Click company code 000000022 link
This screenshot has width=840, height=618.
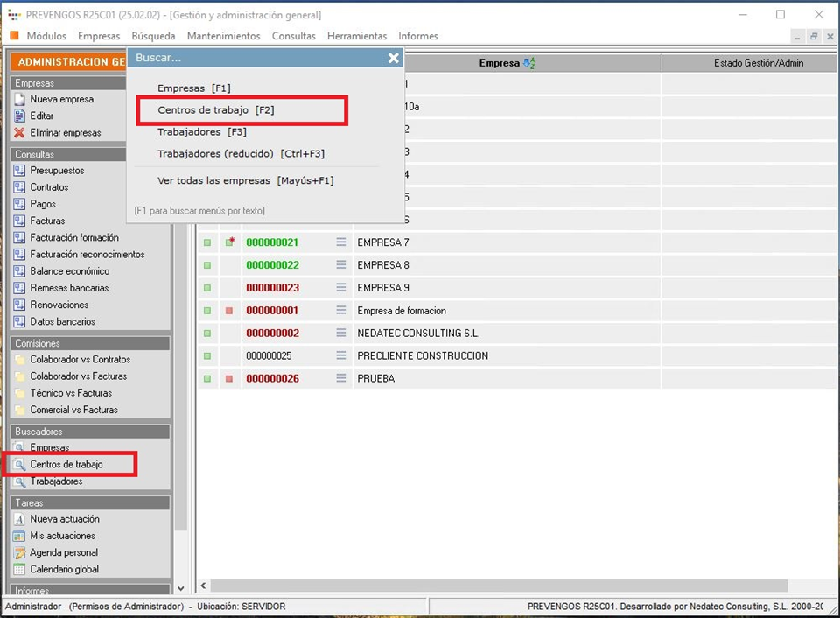click(272, 265)
